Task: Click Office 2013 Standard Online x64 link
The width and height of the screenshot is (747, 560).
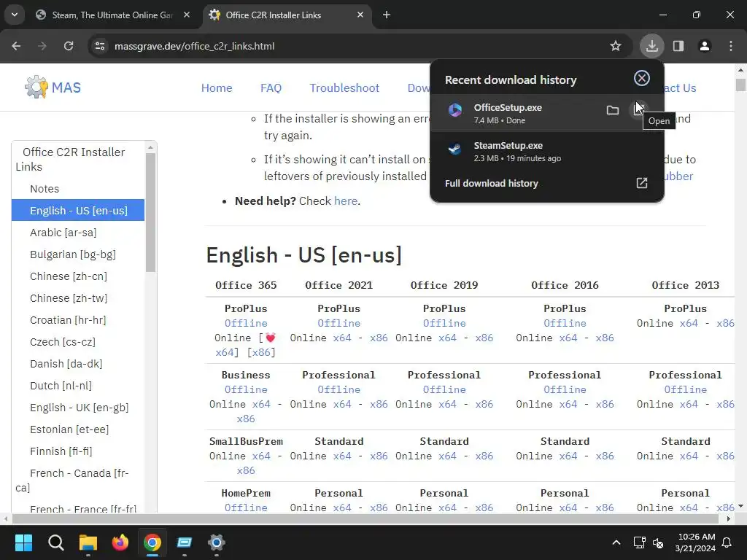Action: (x=689, y=456)
